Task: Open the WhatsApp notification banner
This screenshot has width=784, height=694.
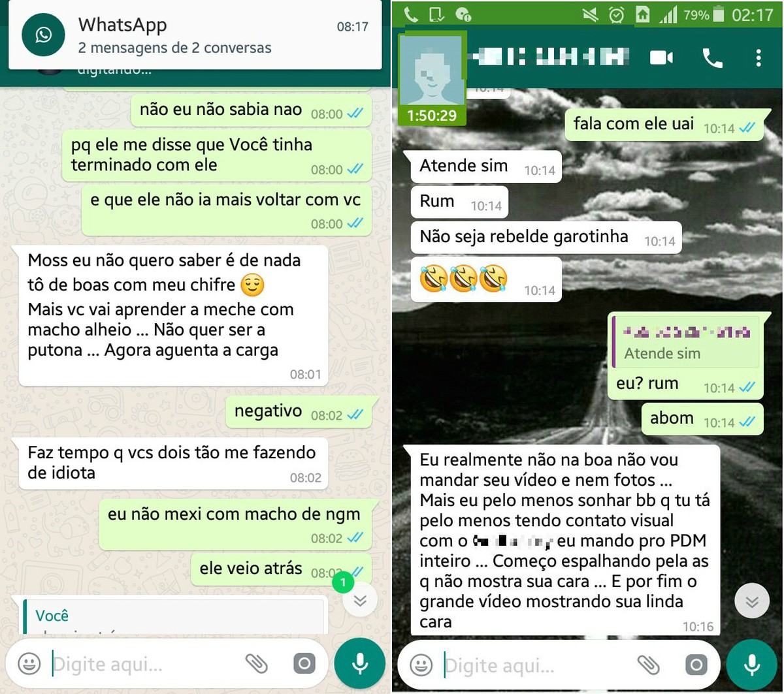Action: (195, 35)
